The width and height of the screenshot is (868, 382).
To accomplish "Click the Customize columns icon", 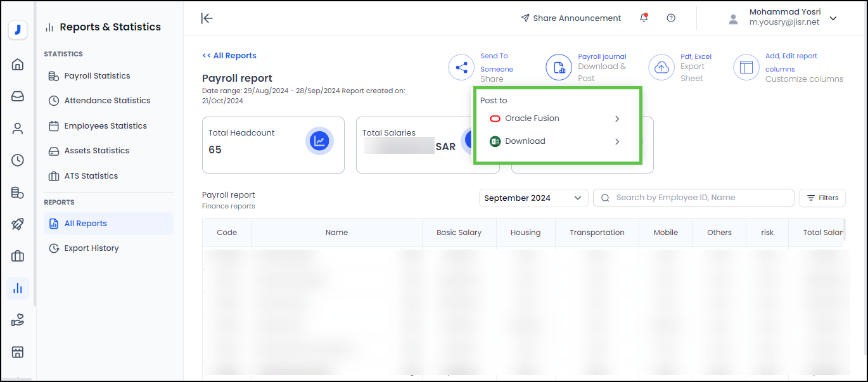I will [746, 67].
